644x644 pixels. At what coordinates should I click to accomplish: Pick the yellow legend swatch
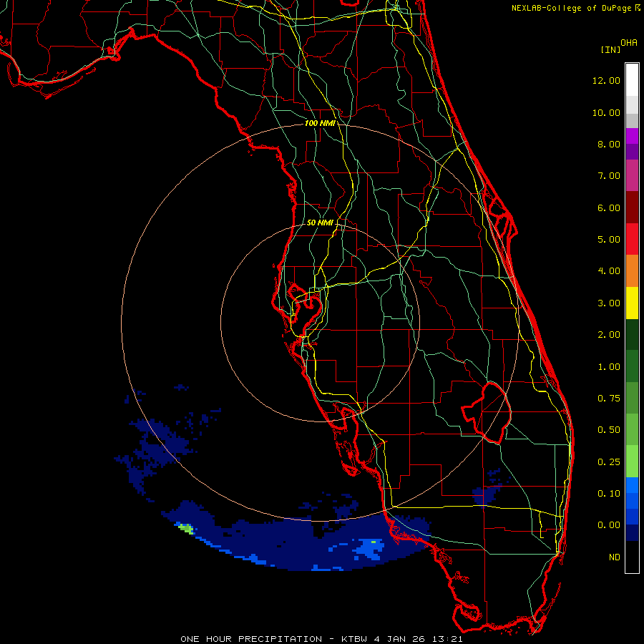[x=632, y=303]
